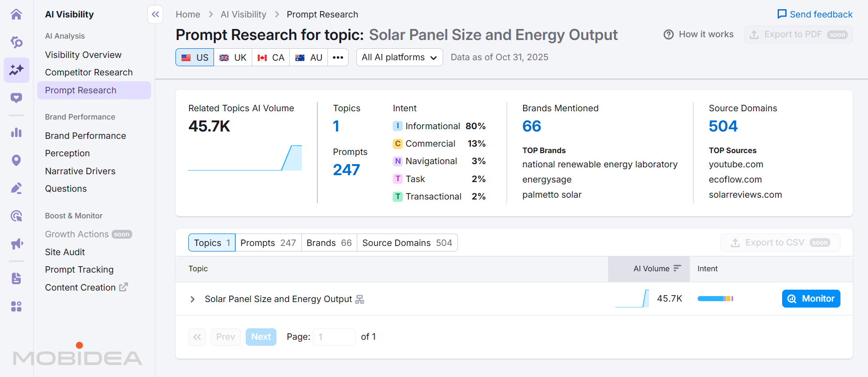
Task: Open Content Creation in sidebar
Action: pyautogui.click(x=80, y=287)
